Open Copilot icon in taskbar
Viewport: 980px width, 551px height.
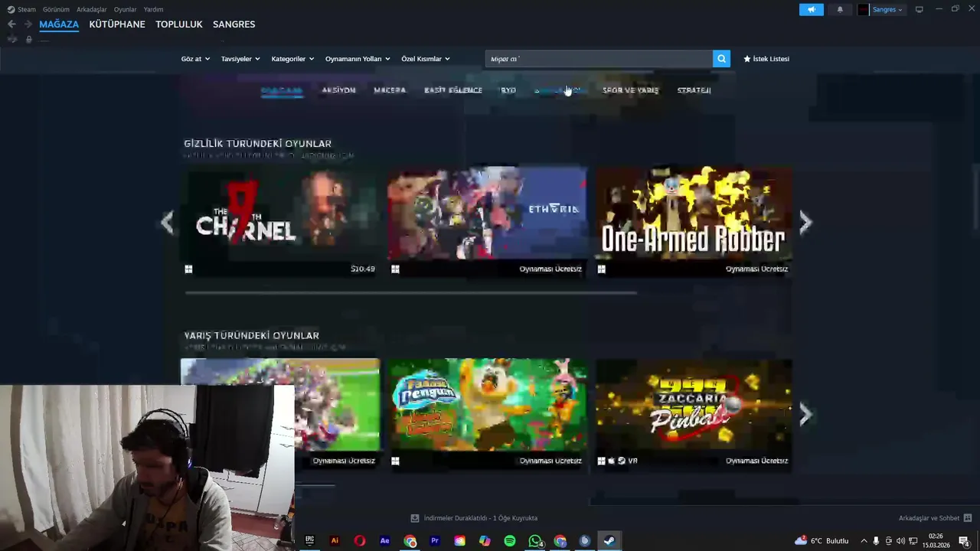click(485, 540)
